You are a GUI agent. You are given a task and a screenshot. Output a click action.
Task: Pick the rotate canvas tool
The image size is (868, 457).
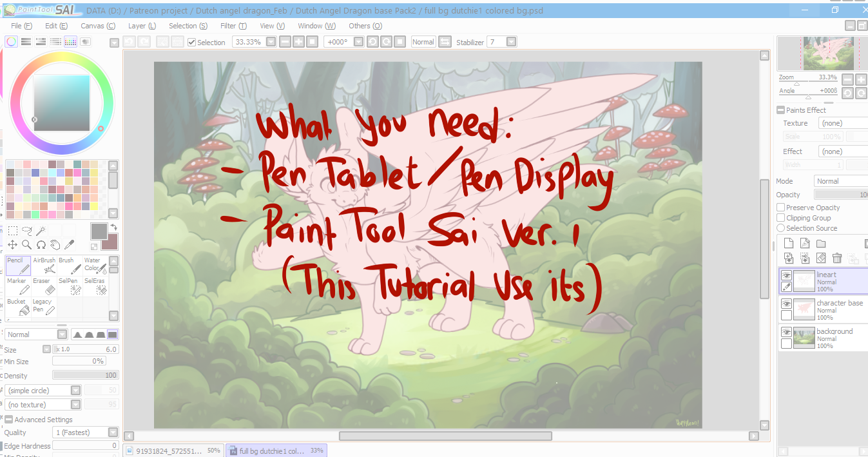tap(41, 245)
